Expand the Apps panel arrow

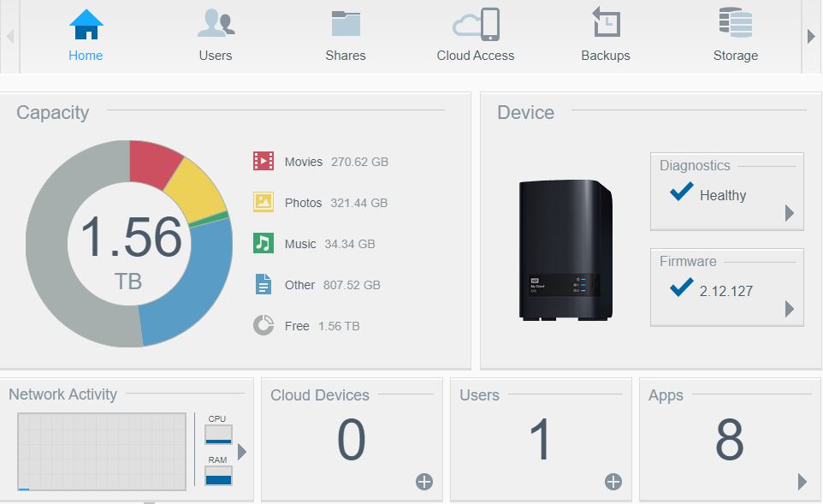point(802,482)
